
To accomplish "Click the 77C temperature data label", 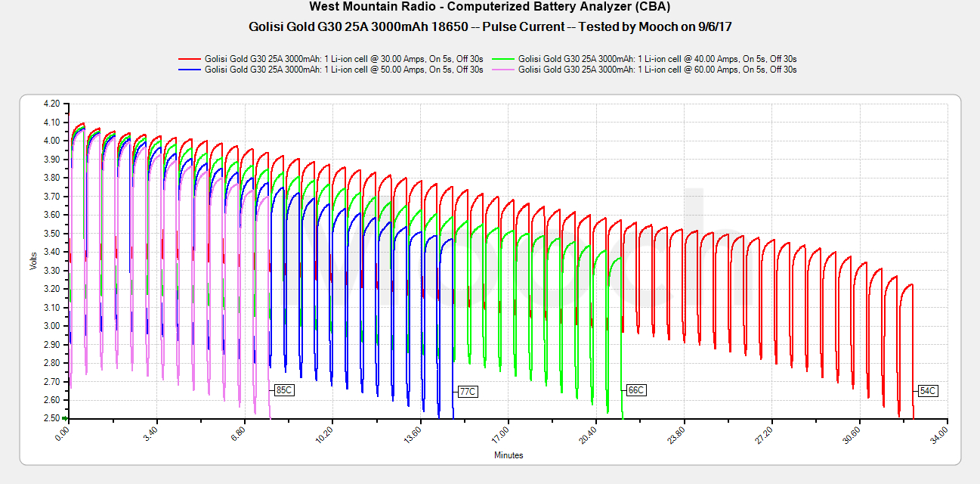I will 467,392.
